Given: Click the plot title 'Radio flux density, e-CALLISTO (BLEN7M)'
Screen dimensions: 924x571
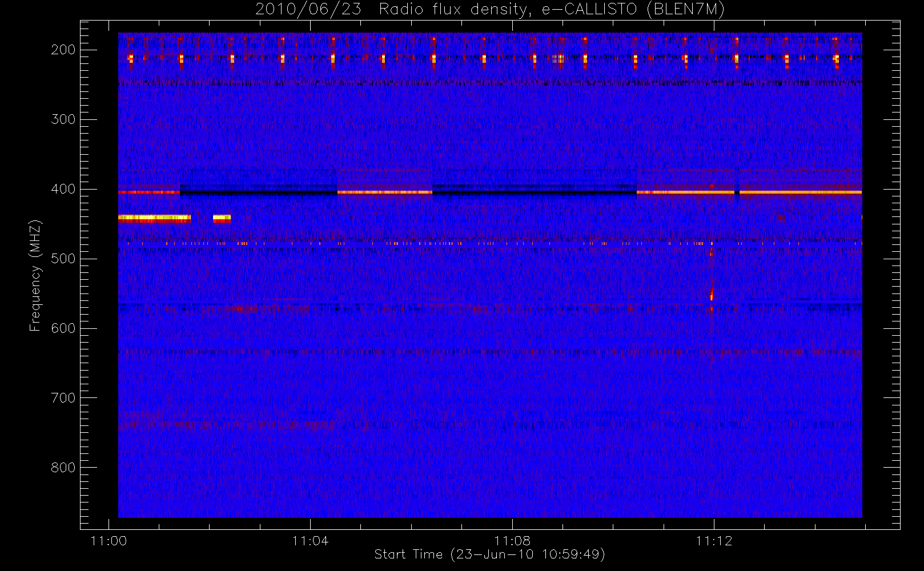Looking at the screenshot, I should click(552, 9).
